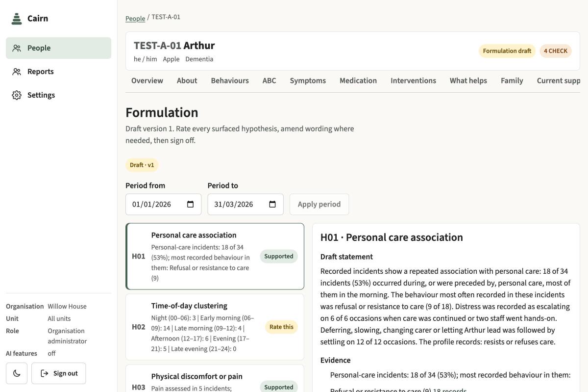Click the Reports icon in the sidebar
The image size is (588, 392).
[x=17, y=72]
